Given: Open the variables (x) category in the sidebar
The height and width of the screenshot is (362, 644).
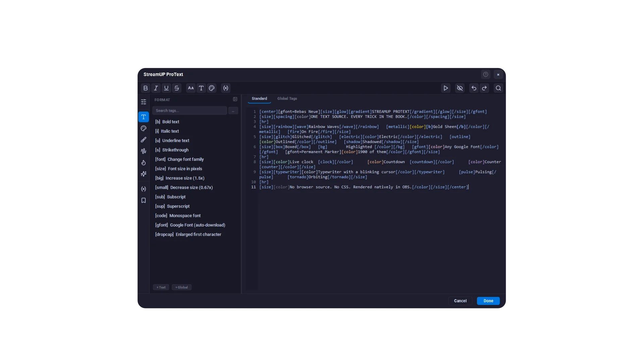Looking at the screenshot, I should (144, 189).
